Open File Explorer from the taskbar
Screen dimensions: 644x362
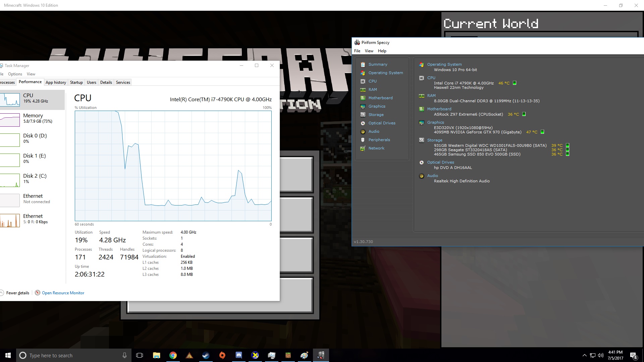pyautogui.click(x=156, y=355)
